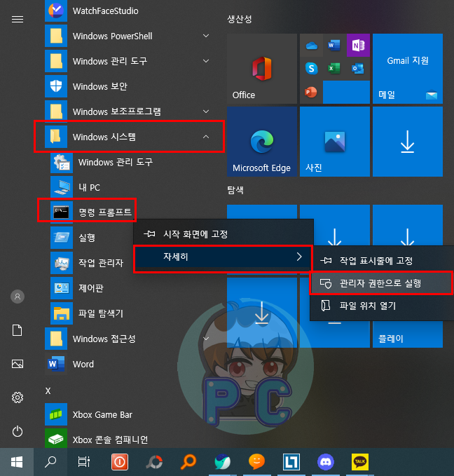Open Excel icon in Office group tile

pos(334,68)
